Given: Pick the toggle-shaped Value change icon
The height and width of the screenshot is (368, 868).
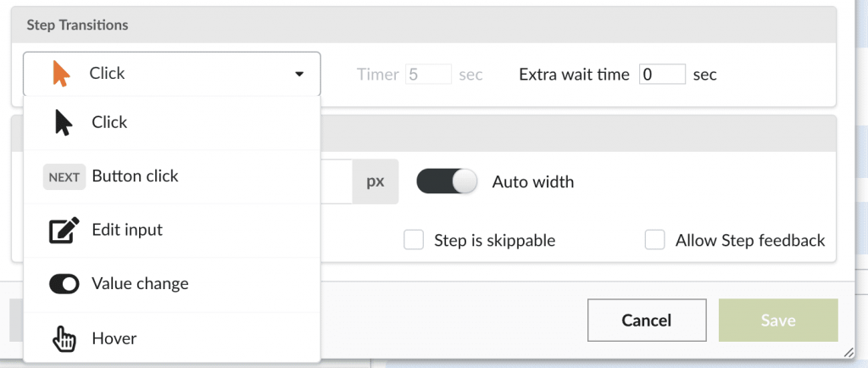Looking at the screenshot, I should (x=64, y=284).
